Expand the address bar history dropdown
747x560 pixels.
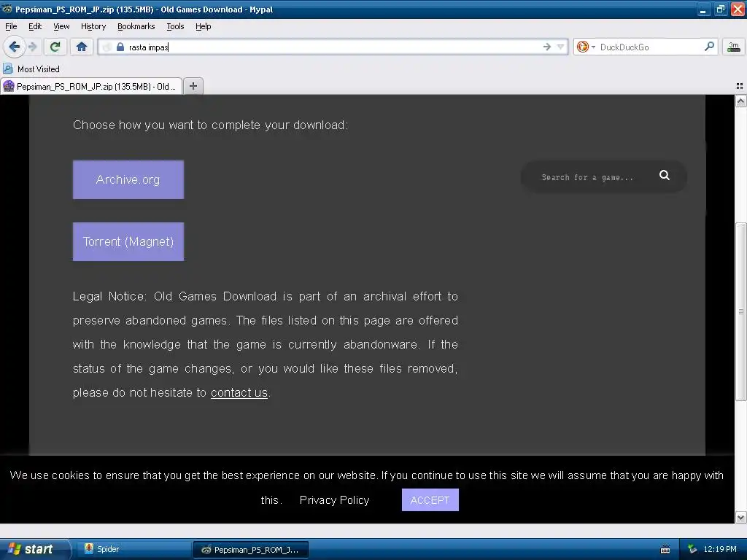click(x=561, y=47)
